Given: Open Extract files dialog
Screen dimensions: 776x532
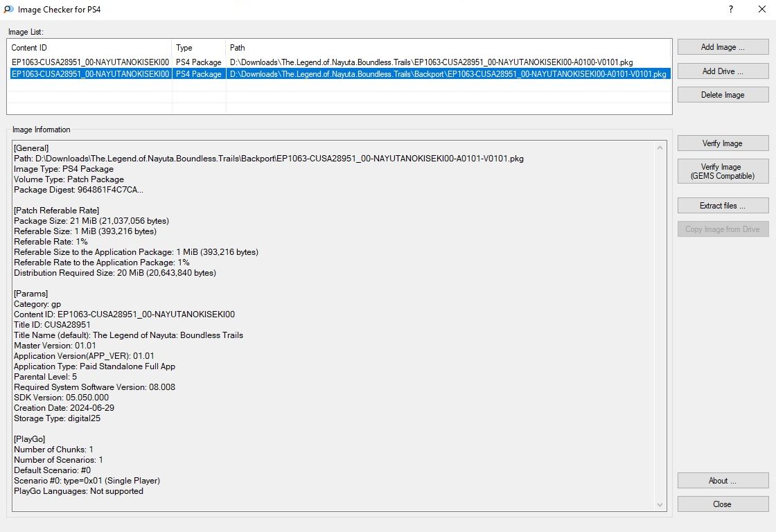Looking at the screenshot, I should [x=723, y=206].
